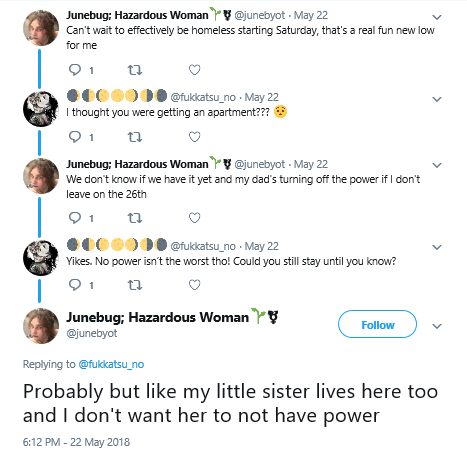Reply to the 'leave on the 26th' tweet
Image resolution: width=467 pixels, height=462 pixels.
[x=75, y=218]
